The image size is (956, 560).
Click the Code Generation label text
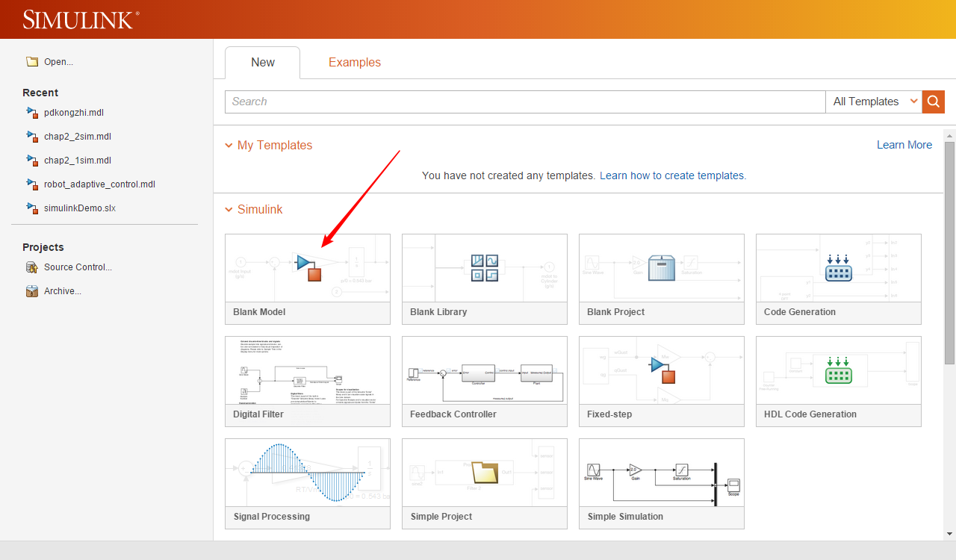[x=800, y=312]
